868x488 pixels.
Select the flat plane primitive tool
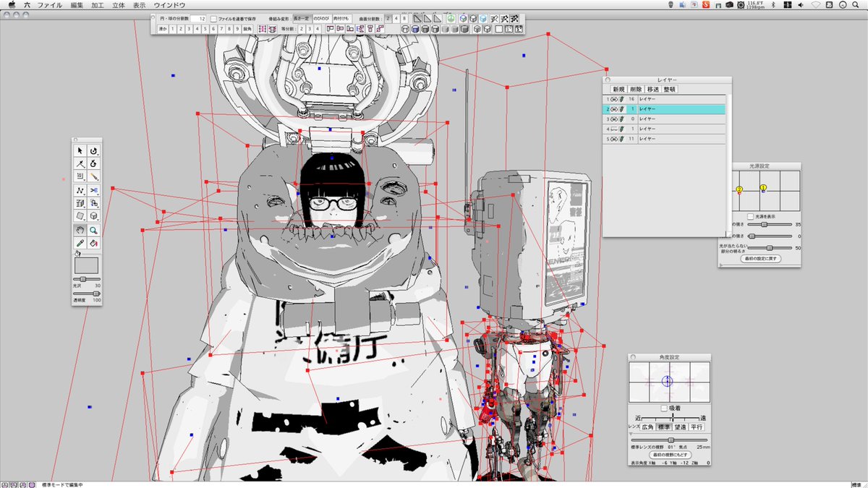(x=80, y=215)
